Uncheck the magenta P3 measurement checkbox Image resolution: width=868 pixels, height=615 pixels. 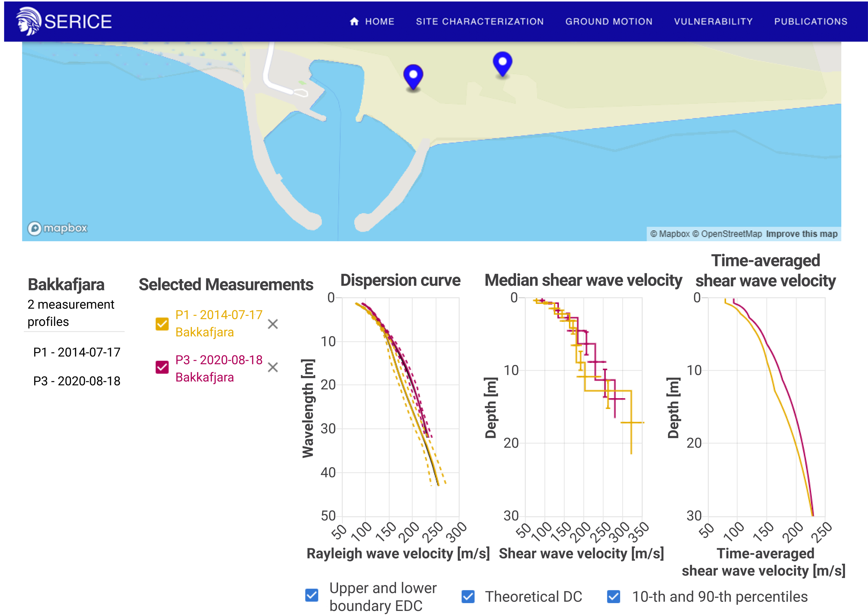click(162, 367)
